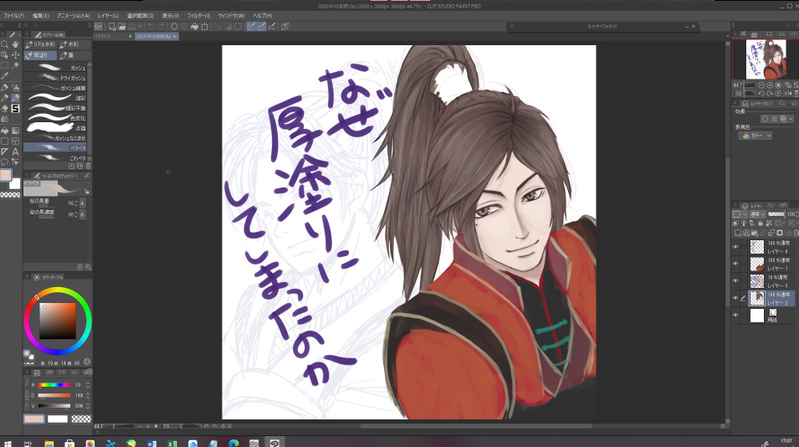This screenshot has width=799, height=447.
Task: Click the main drawing color swatch in tool palette
Action: point(6,175)
